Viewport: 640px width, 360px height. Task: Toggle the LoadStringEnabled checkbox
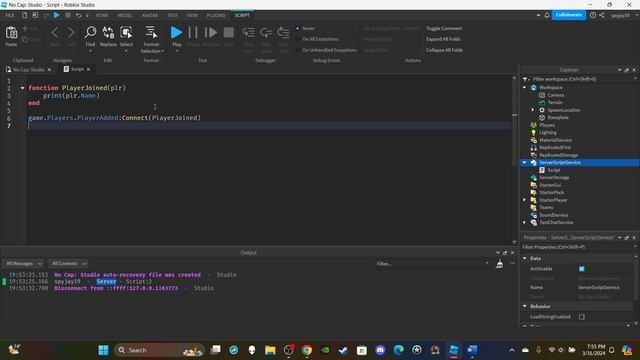pyautogui.click(x=582, y=317)
